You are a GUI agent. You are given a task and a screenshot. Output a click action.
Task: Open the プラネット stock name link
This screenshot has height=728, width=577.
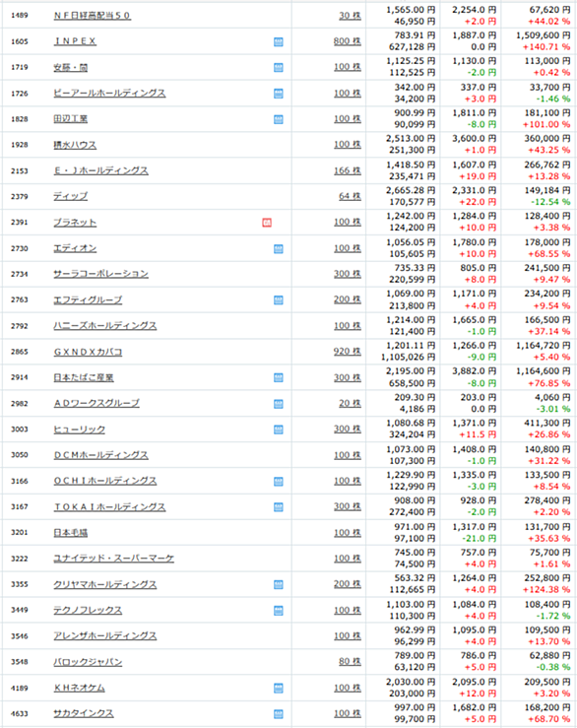(75, 223)
